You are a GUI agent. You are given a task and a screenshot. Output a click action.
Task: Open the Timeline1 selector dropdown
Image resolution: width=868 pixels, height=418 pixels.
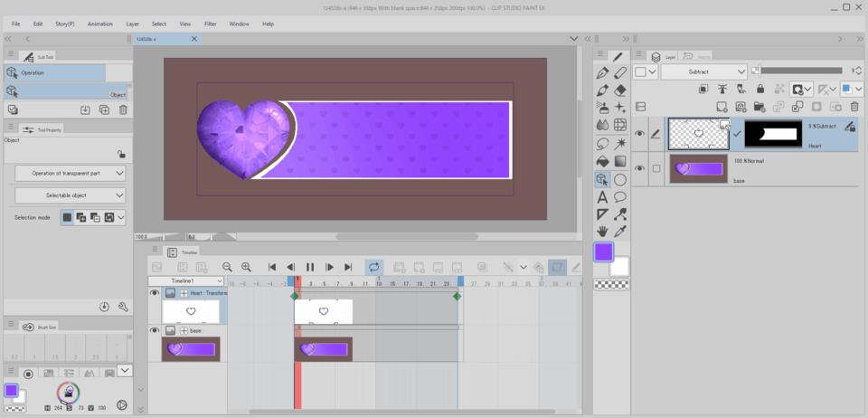[x=185, y=281]
